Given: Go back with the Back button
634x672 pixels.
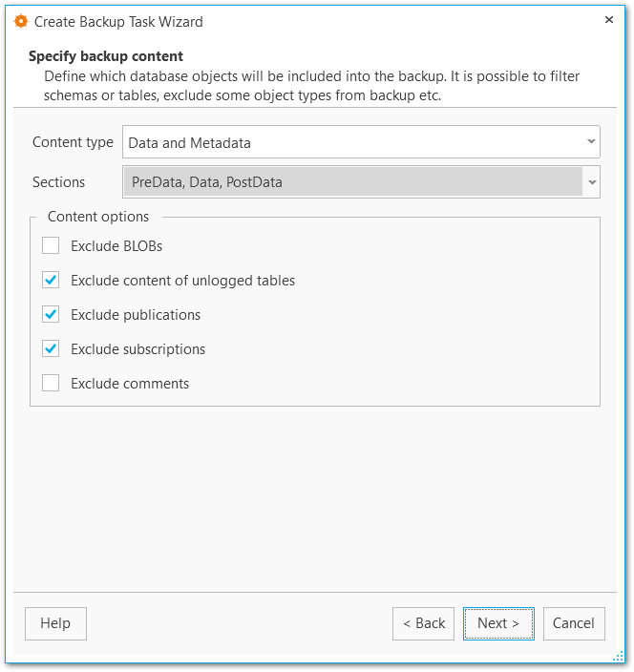Looking at the screenshot, I should (x=423, y=623).
